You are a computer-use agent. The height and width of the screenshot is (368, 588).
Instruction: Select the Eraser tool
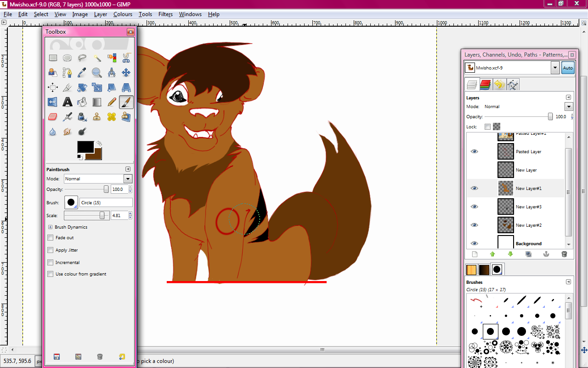[53, 117]
